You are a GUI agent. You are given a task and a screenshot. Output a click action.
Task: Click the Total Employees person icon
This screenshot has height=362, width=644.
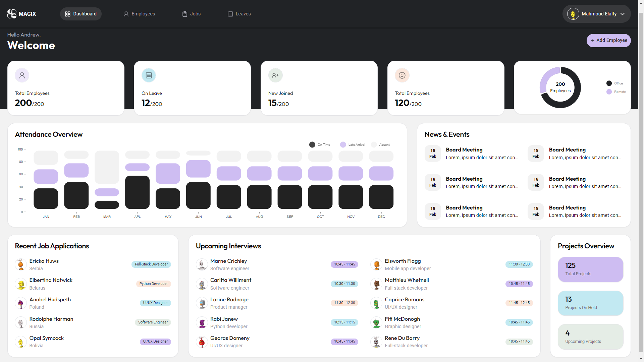[22, 75]
